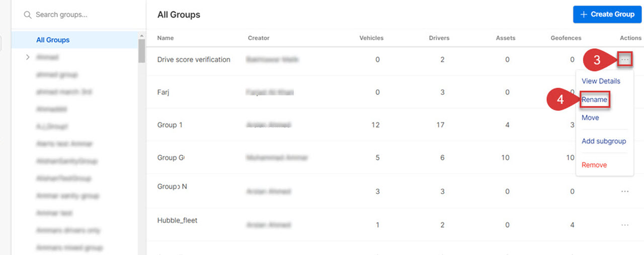Click the sidebar scrollbar up arrow
Screen dimensions: 644x255
click(142, 36)
